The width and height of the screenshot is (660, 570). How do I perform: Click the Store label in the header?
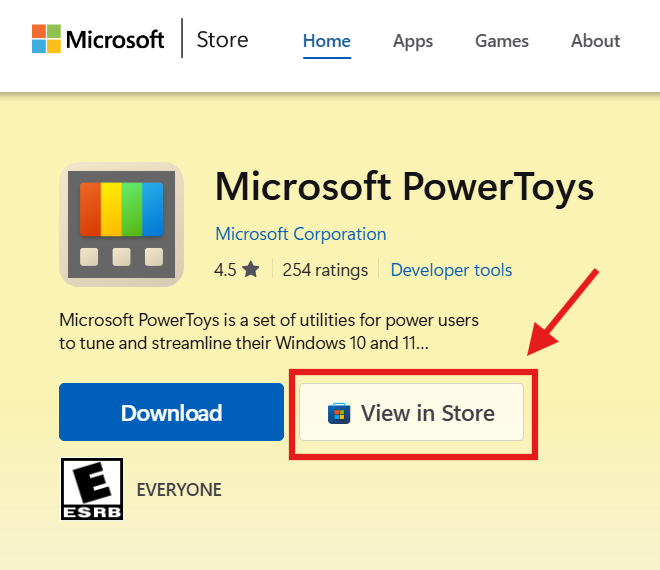222,40
